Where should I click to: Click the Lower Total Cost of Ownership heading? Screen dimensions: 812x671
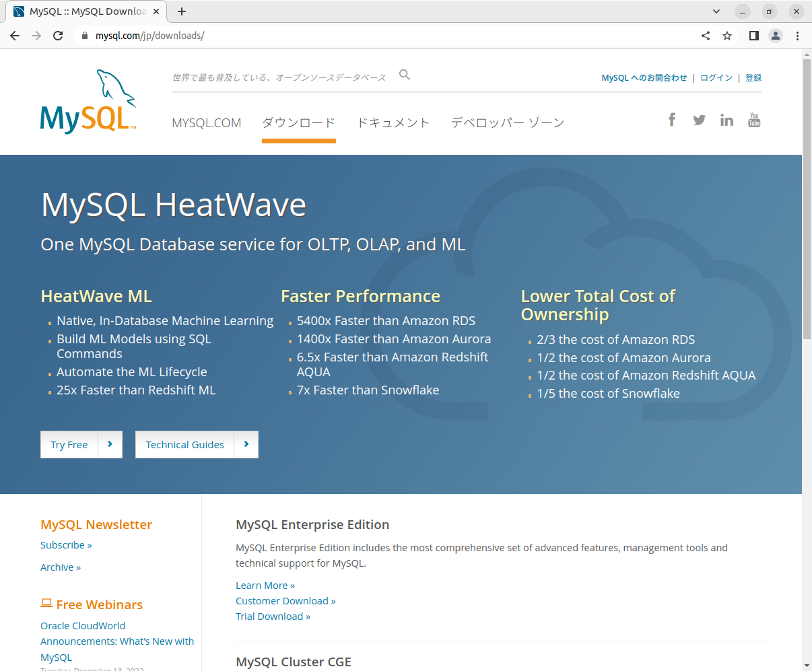coord(598,305)
